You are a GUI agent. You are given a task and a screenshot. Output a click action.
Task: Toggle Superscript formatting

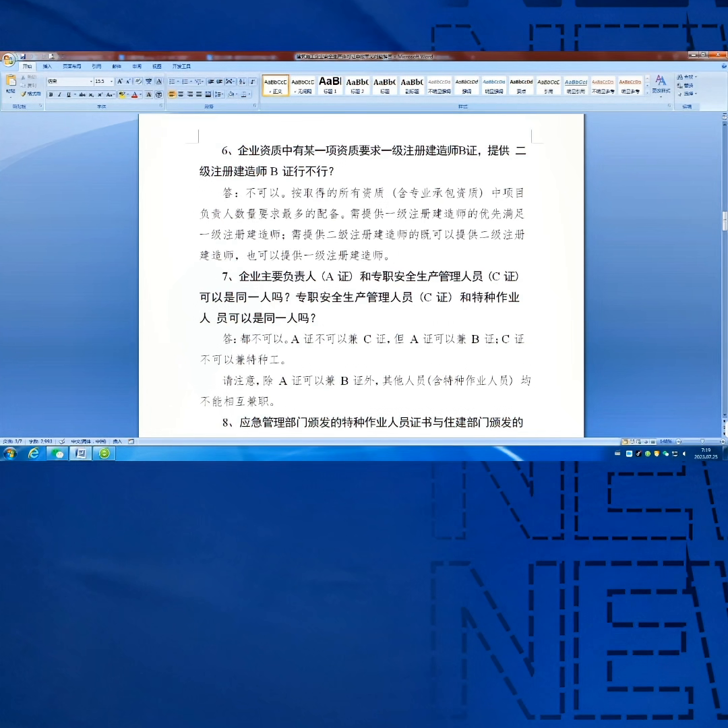pos(99,95)
